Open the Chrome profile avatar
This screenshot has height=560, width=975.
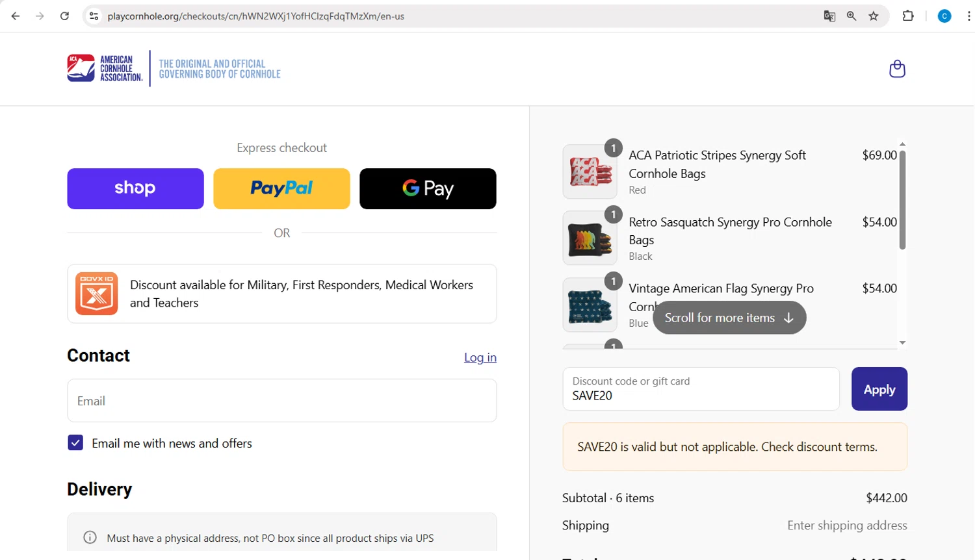tap(944, 16)
